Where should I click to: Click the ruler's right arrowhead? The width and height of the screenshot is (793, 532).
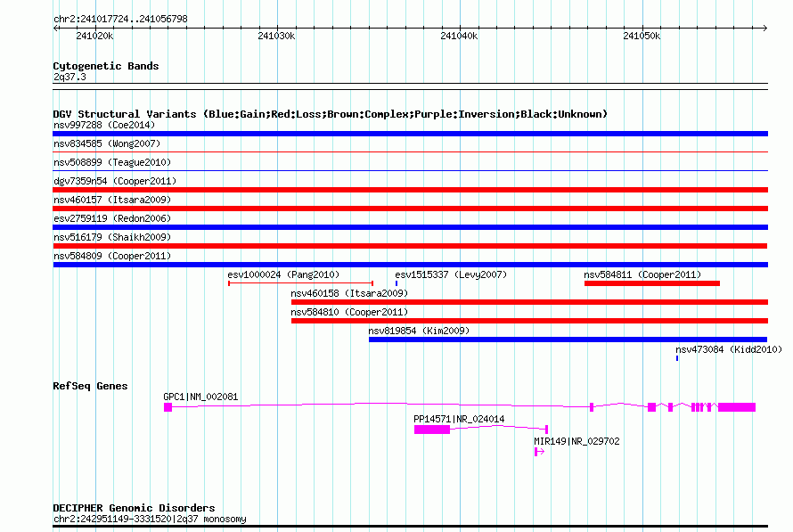(764, 29)
